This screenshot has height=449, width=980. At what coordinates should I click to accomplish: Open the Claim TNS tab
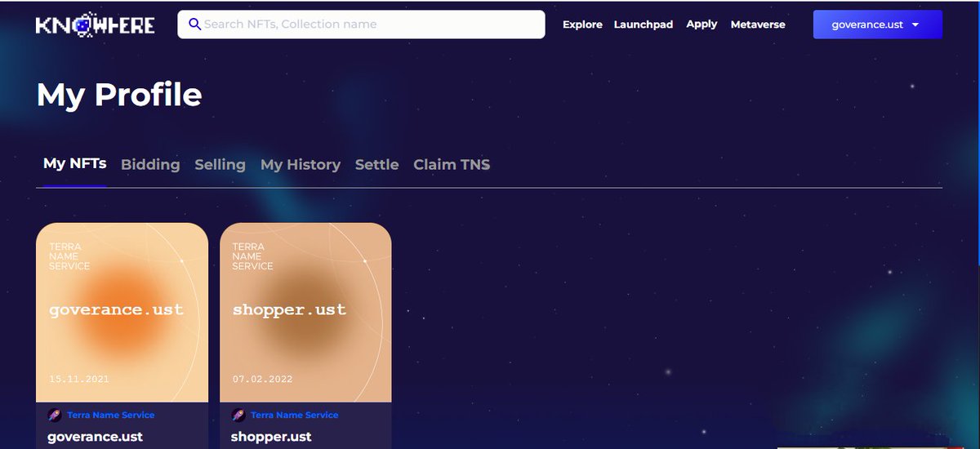coord(452,164)
